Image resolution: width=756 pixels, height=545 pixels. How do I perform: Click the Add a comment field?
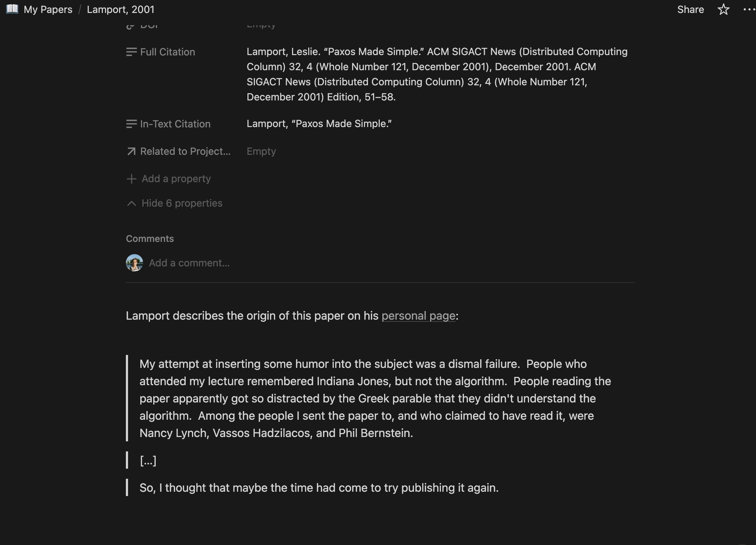pyautogui.click(x=189, y=263)
